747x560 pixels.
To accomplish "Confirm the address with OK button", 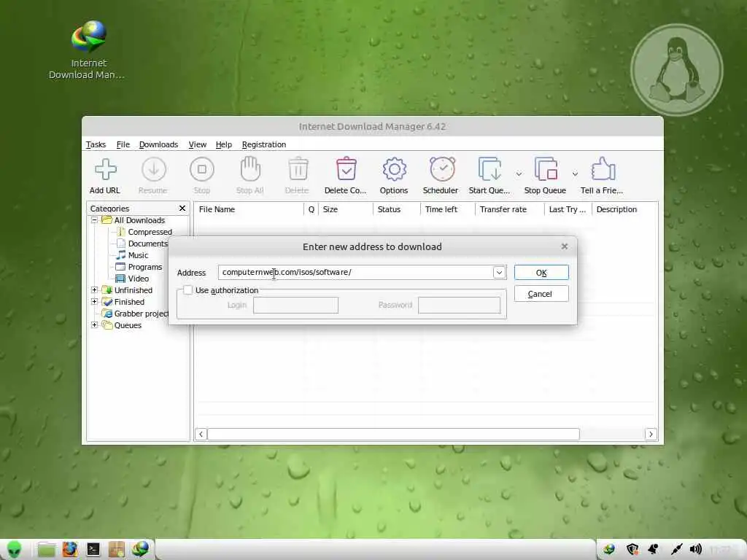I will tap(541, 273).
